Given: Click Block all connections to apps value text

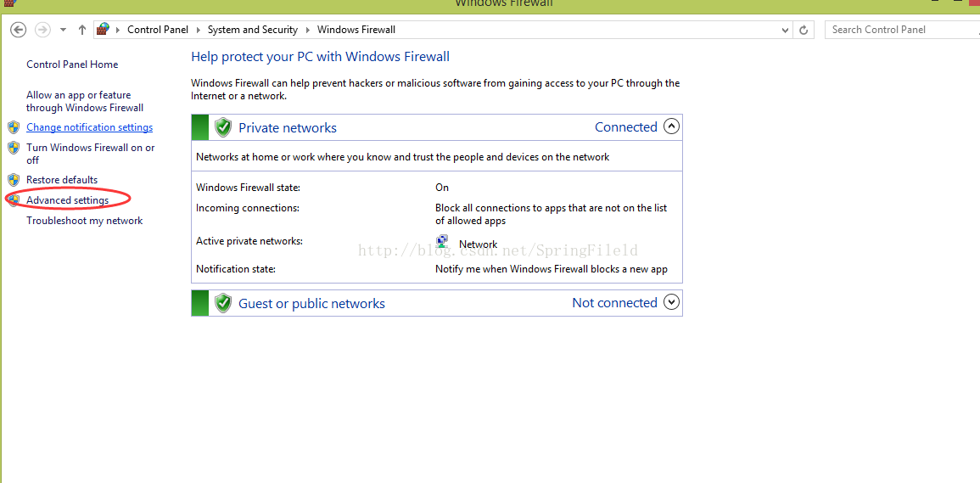Looking at the screenshot, I should (552, 214).
